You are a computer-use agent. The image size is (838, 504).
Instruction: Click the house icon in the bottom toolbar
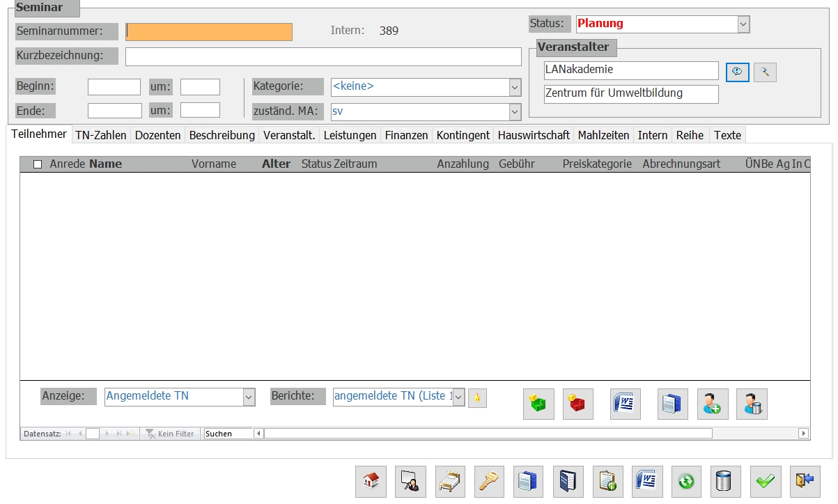click(x=371, y=482)
